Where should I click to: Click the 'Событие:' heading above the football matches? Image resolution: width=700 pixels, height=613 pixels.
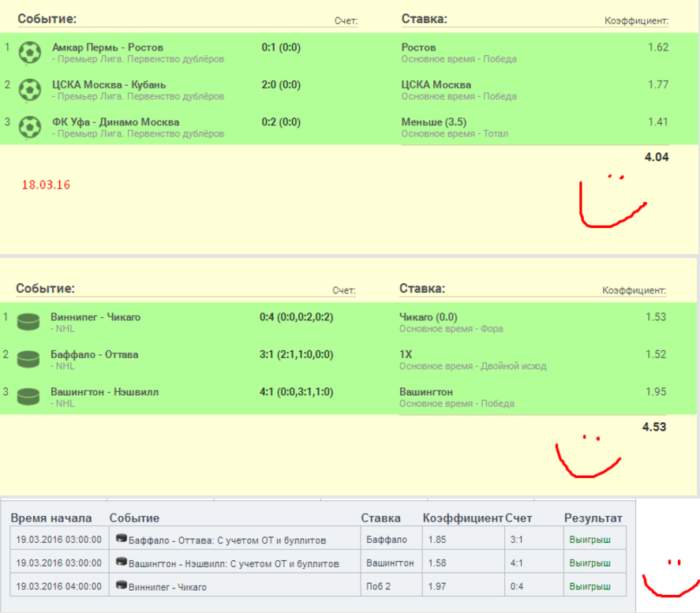tap(47, 19)
